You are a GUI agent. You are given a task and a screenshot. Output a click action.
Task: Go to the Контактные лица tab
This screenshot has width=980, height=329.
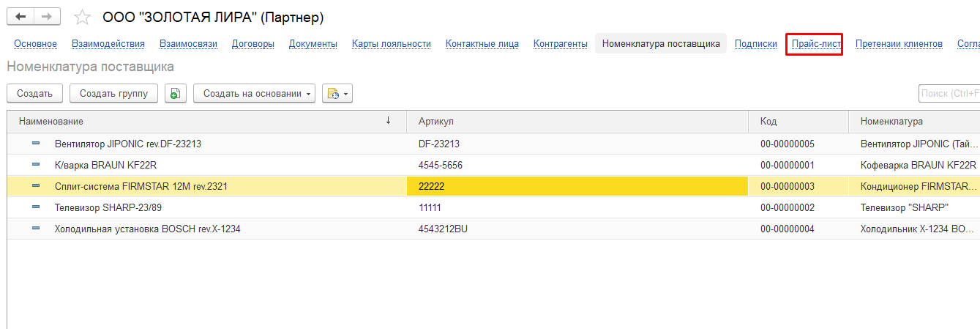click(482, 44)
